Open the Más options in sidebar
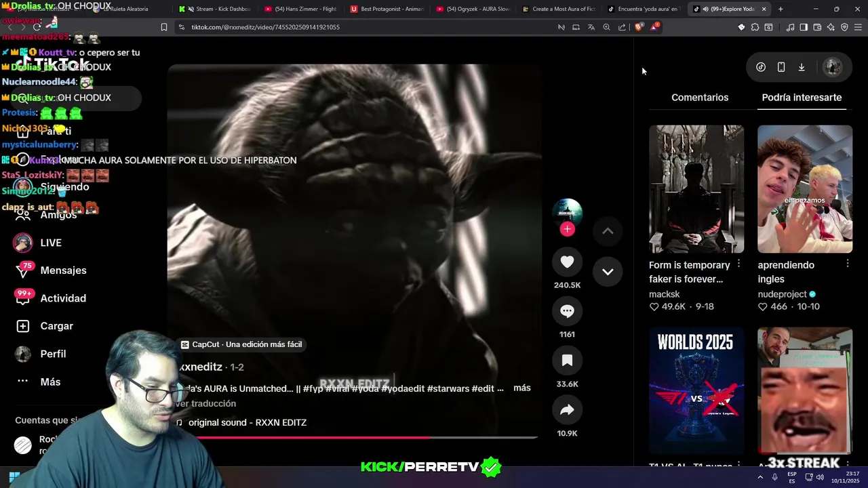Image resolution: width=868 pixels, height=488 pixels. click(x=38, y=382)
